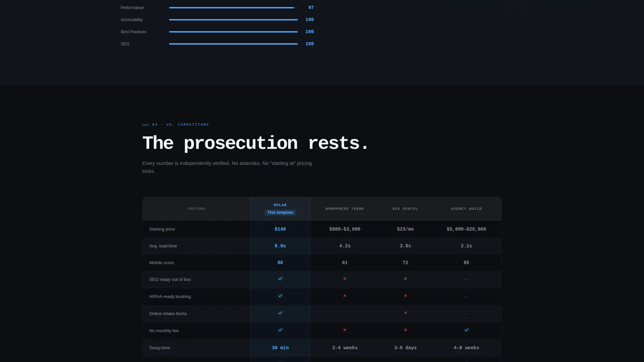Viewport: 644px width, 362px height.
Task: Click the Setup time 30 min value
Action: pyautogui.click(x=280, y=348)
